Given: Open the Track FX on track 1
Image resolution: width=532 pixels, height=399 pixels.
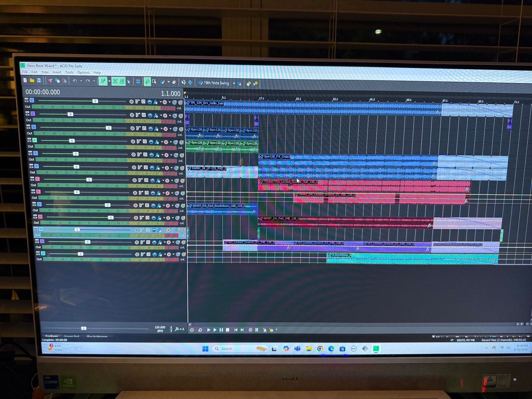Looking at the screenshot, I should pos(155,102).
